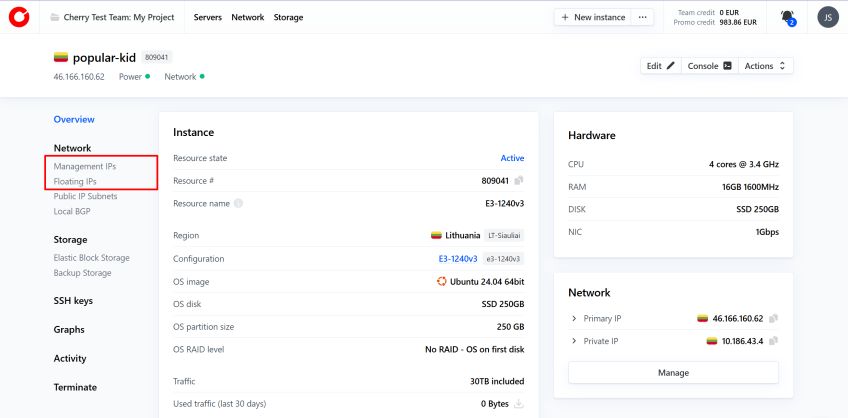The height and width of the screenshot is (418, 848).
Task: Copy the resource number 809041
Action: pos(519,181)
